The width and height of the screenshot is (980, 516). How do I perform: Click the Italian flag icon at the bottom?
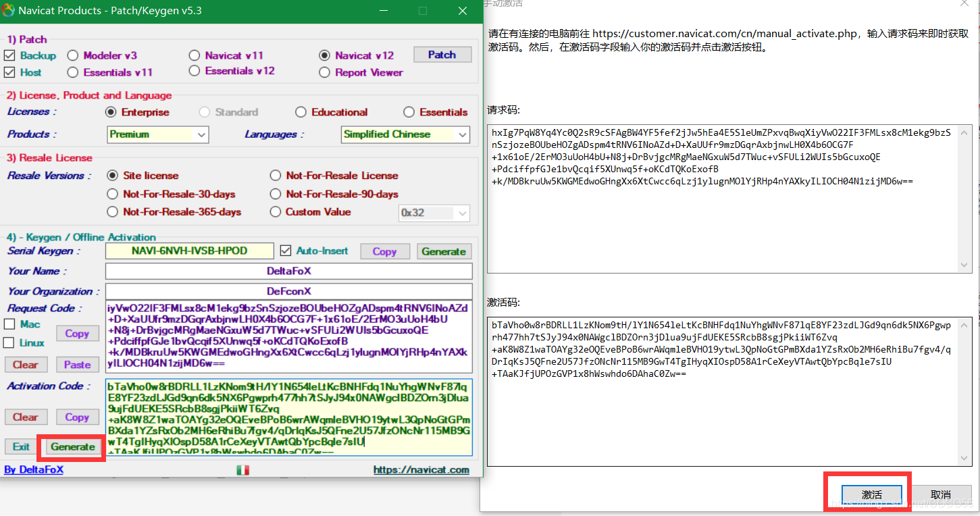point(242,470)
